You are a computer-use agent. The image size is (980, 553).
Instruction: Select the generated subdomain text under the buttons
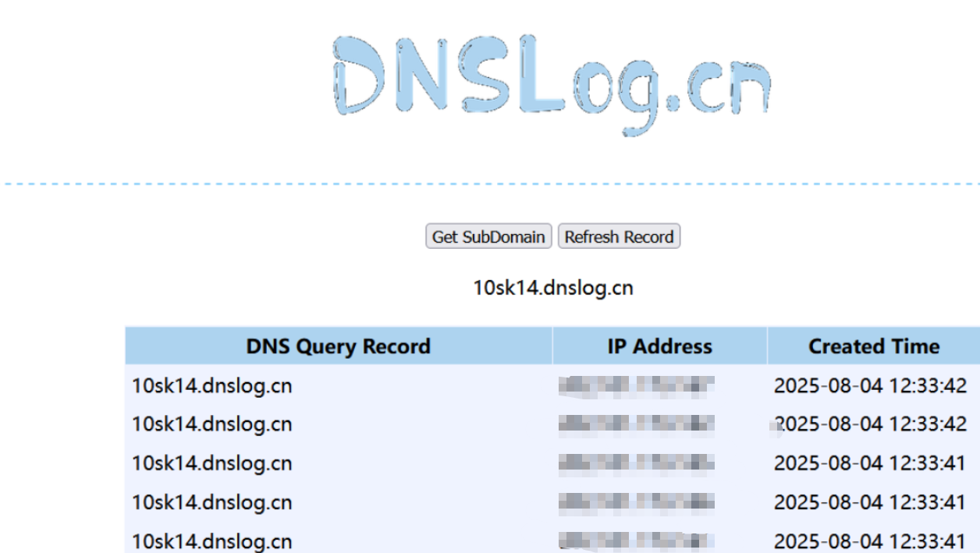tap(553, 288)
